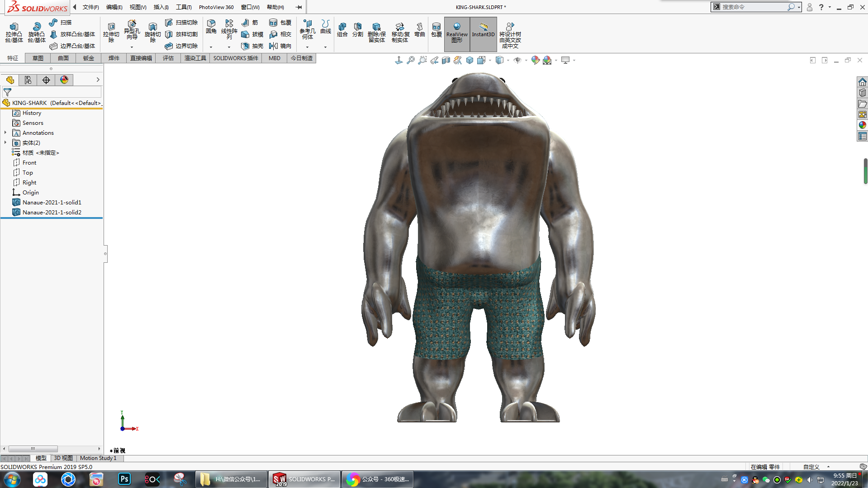Open Photoshop from the taskbar
868x488 pixels.
[124, 479]
